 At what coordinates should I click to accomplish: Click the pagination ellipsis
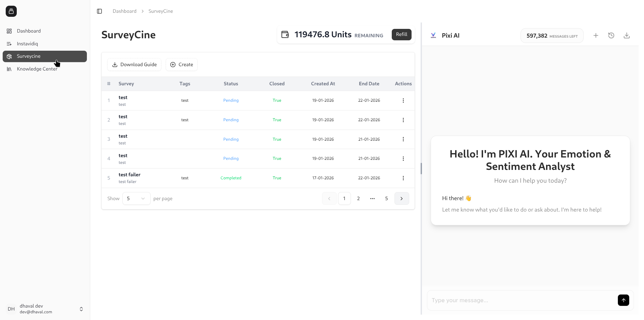pos(372,198)
